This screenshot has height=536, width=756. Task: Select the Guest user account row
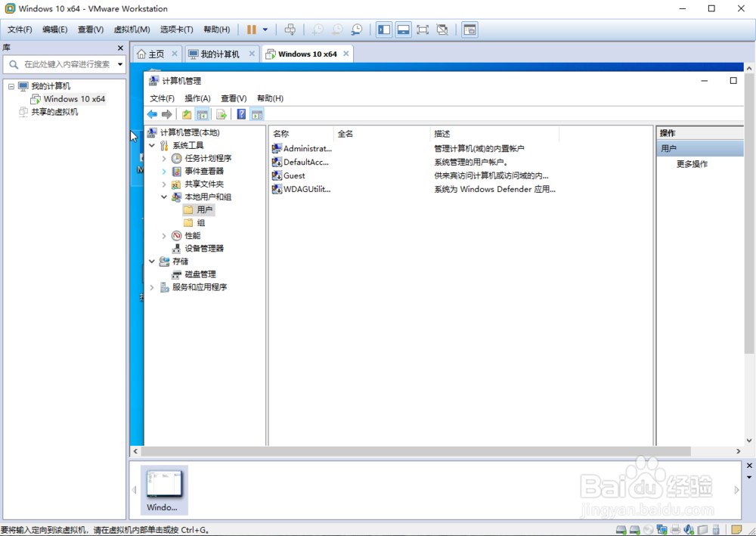288,175
